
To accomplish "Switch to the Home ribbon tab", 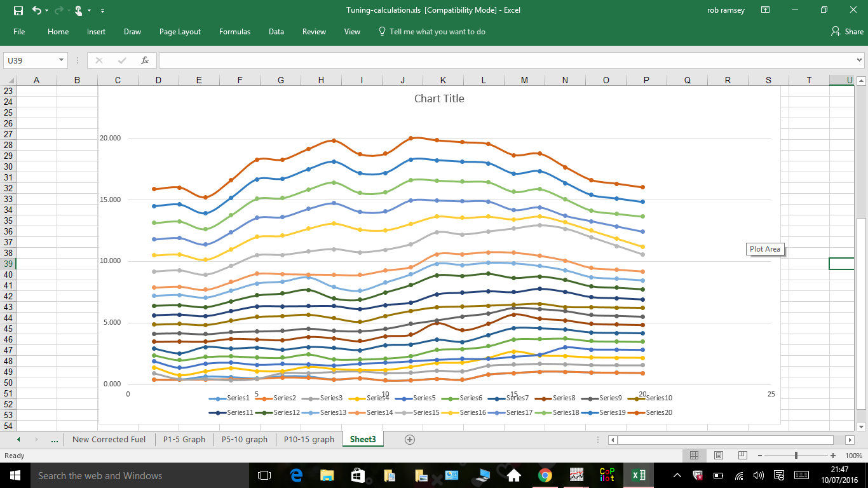I will (58, 32).
